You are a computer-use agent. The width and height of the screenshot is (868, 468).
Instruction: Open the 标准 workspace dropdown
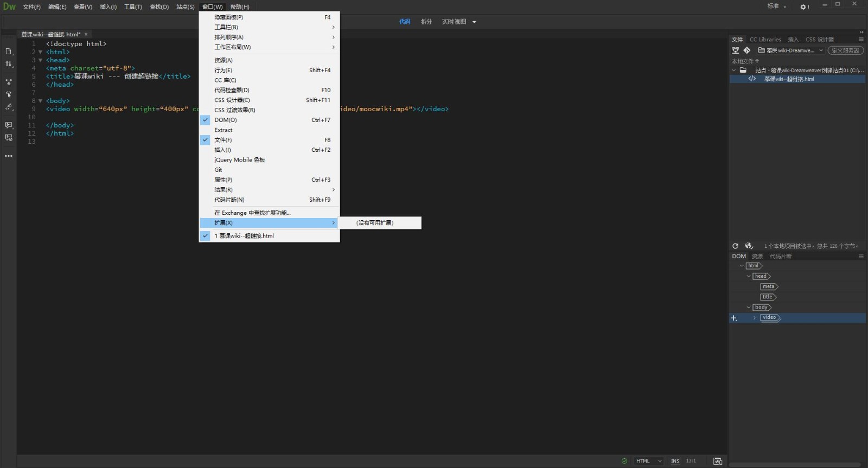(x=777, y=7)
